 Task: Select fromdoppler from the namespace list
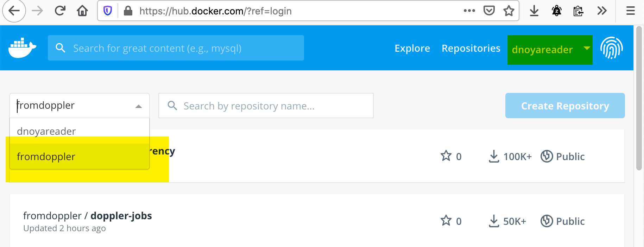pyautogui.click(x=46, y=157)
